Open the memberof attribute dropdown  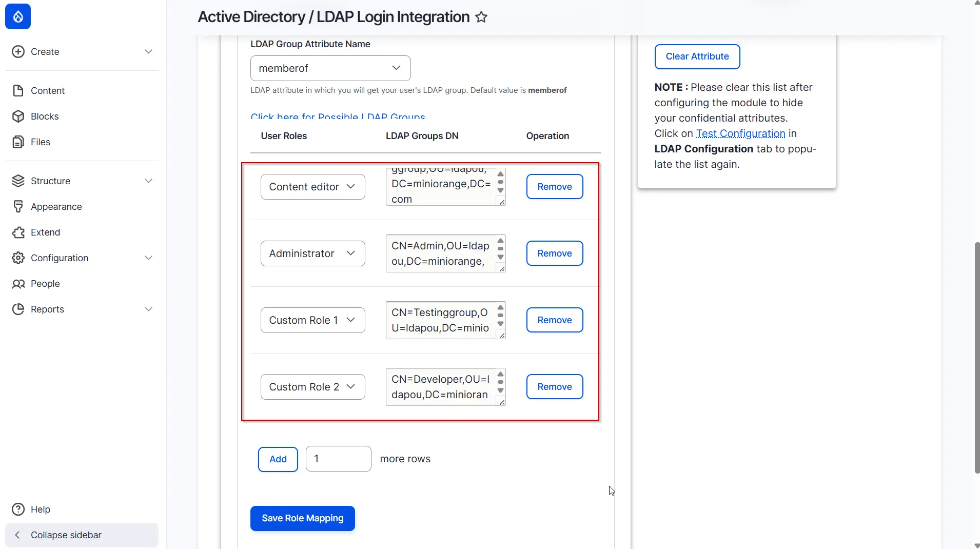[x=330, y=68]
